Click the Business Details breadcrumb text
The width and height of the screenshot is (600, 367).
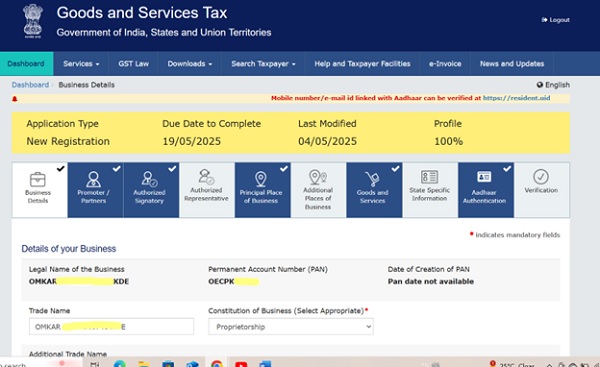(x=86, y=85)
